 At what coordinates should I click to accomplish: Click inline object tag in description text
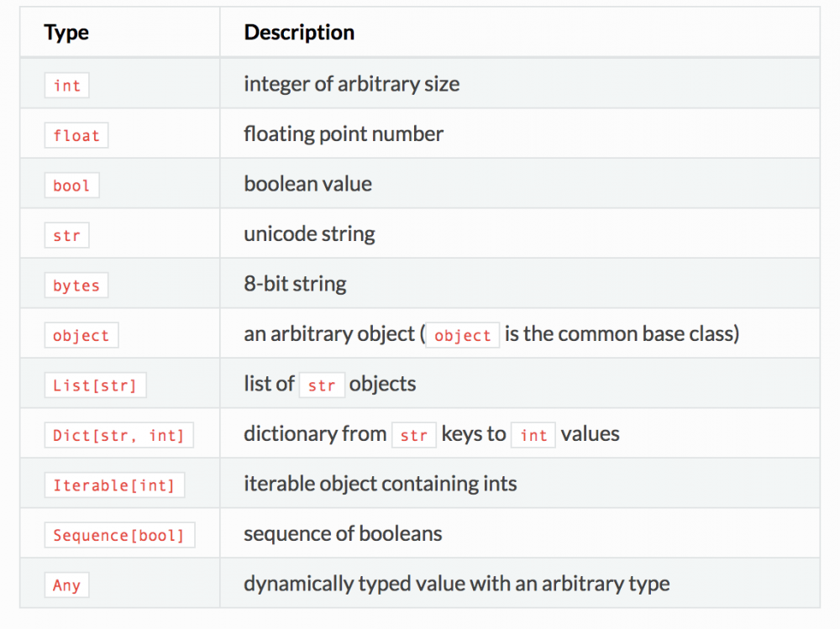(462, 335)
